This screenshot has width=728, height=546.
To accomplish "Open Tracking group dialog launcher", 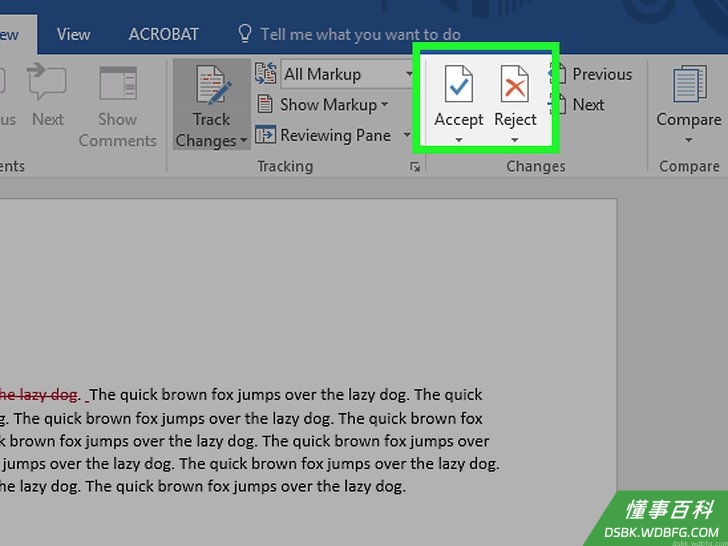I will 415,167.
